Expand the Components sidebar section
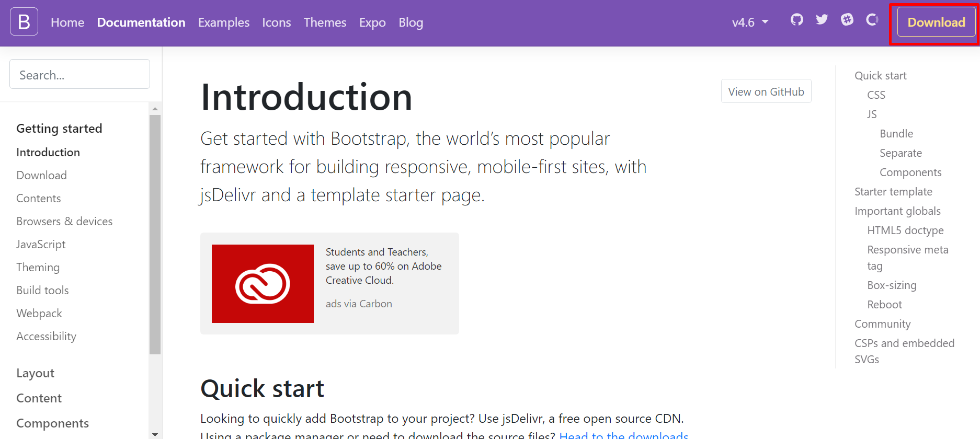 52,423
